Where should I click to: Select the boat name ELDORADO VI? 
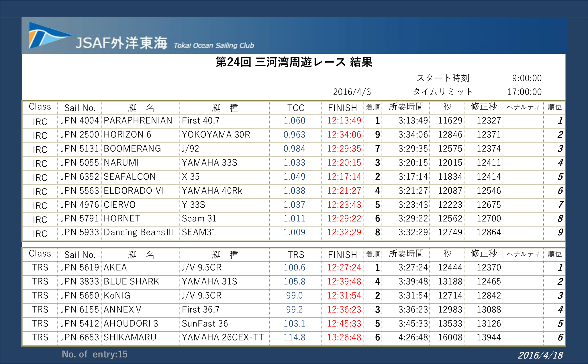[x=133, y=191]
